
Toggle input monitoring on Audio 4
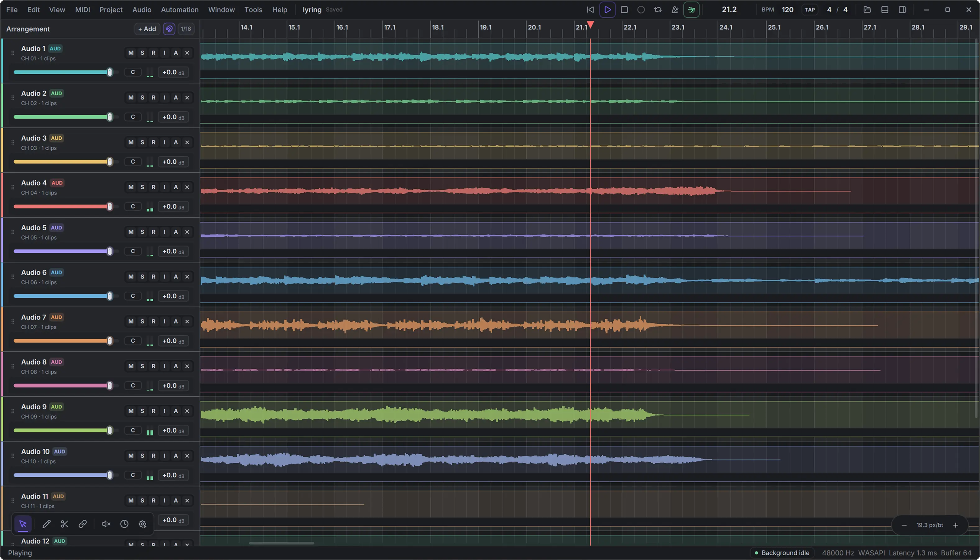(x=164, y=187)
